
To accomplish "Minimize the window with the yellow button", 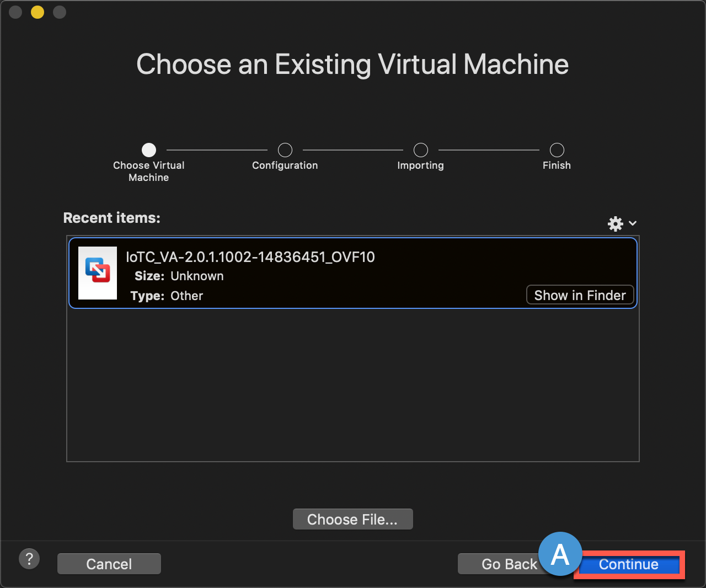I will (38, 12).
